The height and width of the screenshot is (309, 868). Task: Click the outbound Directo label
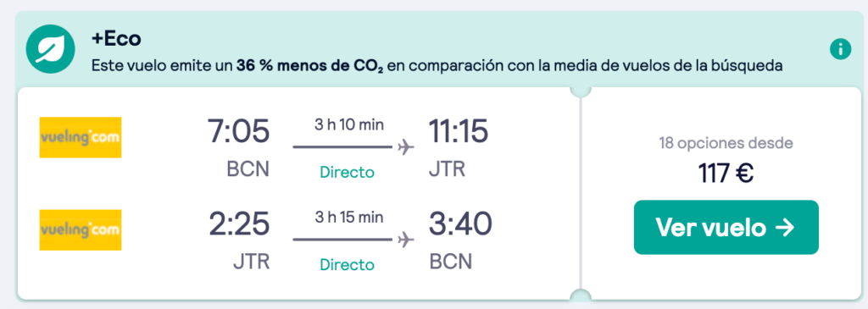(x=347, y=173)
